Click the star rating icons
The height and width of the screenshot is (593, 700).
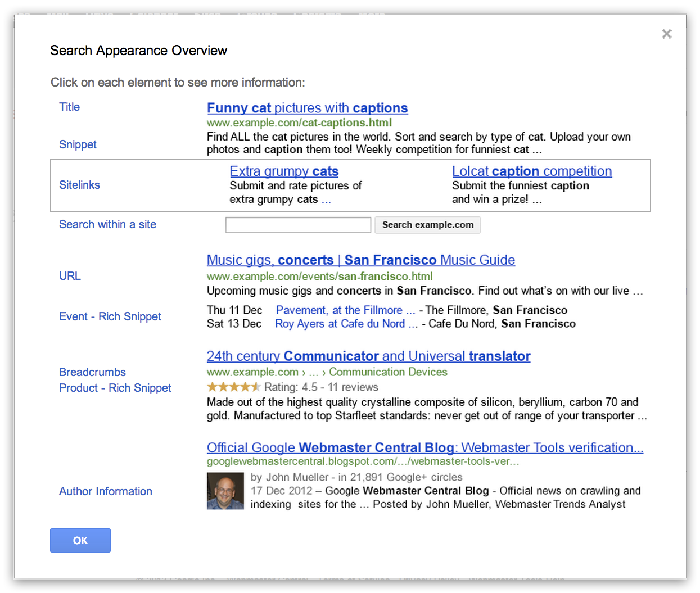point(233,387)
